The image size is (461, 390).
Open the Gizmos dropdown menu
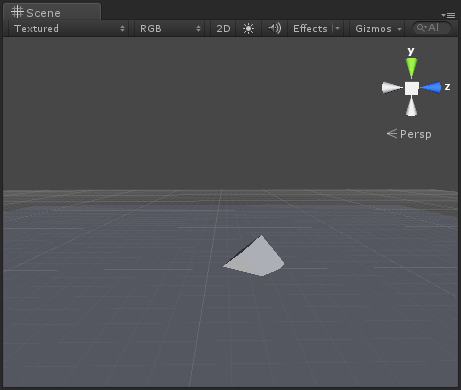(x=378, y=29)
